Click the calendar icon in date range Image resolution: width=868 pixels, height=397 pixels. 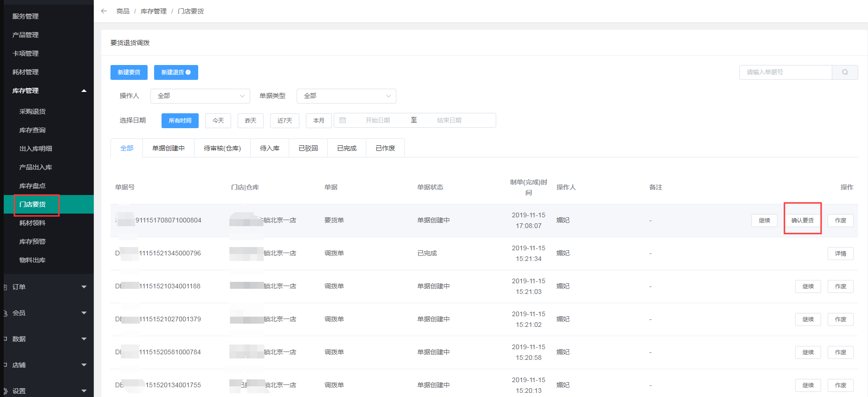click(x=343, y=120)
